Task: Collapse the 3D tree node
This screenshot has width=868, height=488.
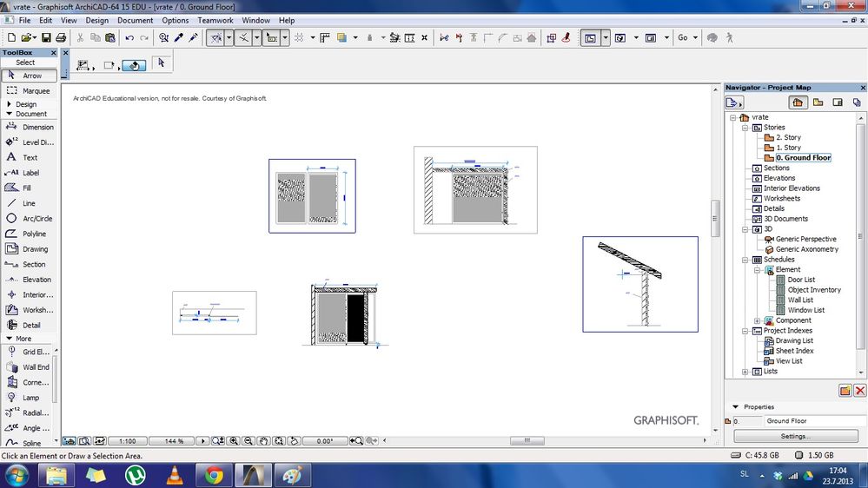Action: [745, 229]
